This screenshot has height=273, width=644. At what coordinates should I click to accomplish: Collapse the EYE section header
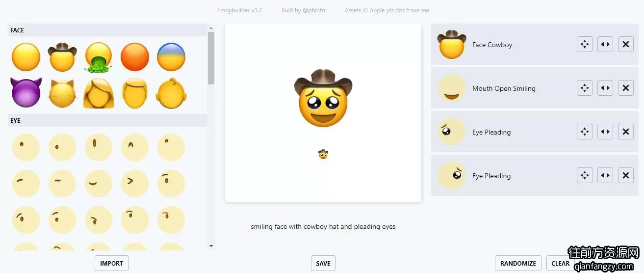click(107, 120)
